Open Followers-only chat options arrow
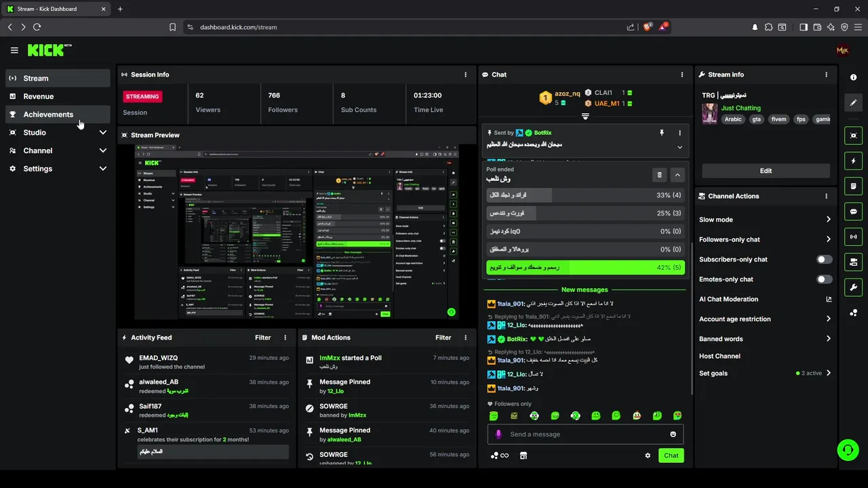The width and height of the screenshot is (868, 488). [828, 239]
